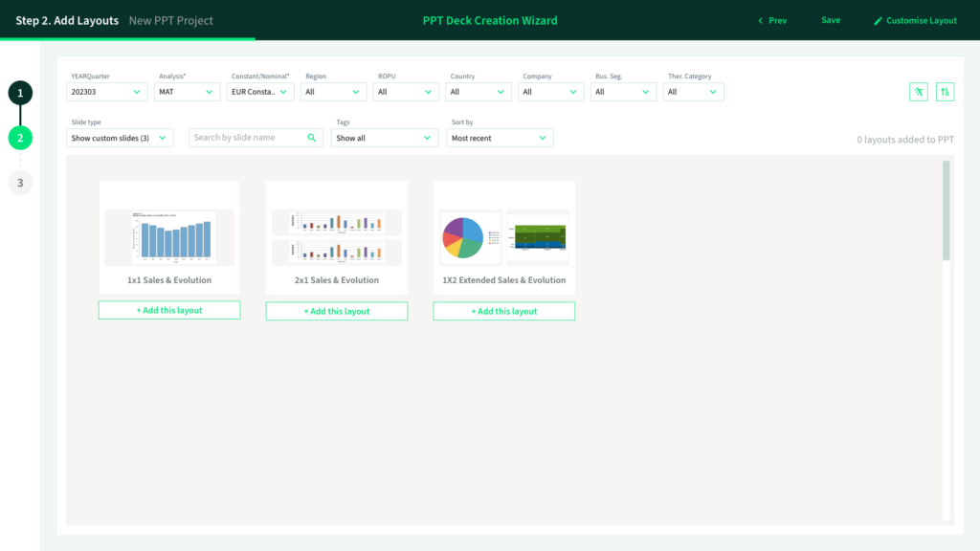Add the 1x1 Sales & Evolution layout
The width and height of the screenshot is (980, 551).
pyautogui.click(x=169, y=311)
